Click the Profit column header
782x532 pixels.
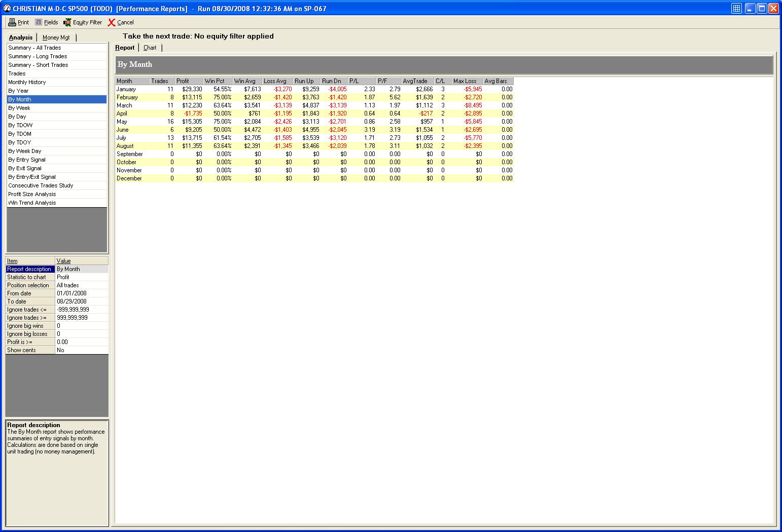click(x=189, y=81)
